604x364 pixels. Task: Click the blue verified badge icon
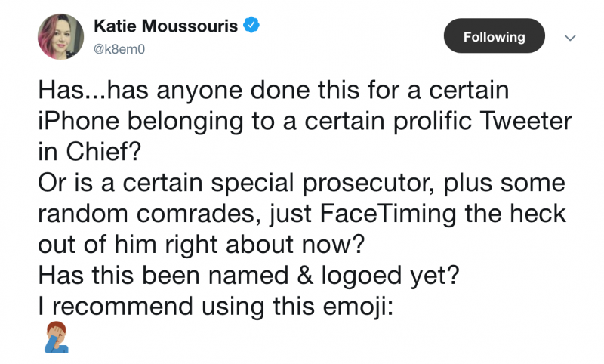coord(251,27)
